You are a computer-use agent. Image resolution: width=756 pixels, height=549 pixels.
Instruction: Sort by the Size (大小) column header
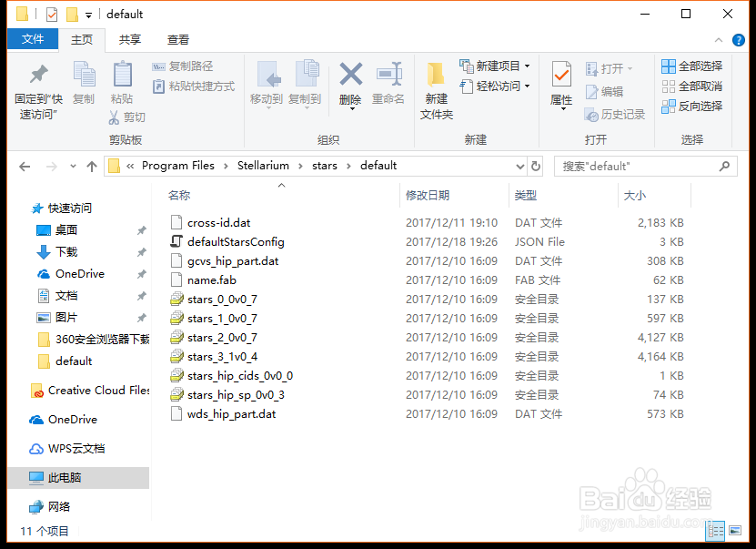tap(634, 196)
